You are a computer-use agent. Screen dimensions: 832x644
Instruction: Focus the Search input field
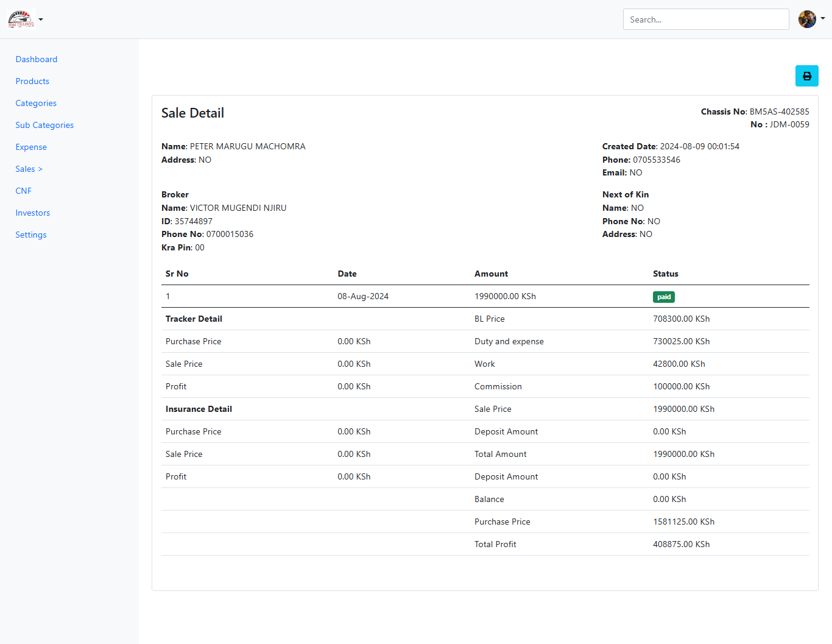point(705,19)
